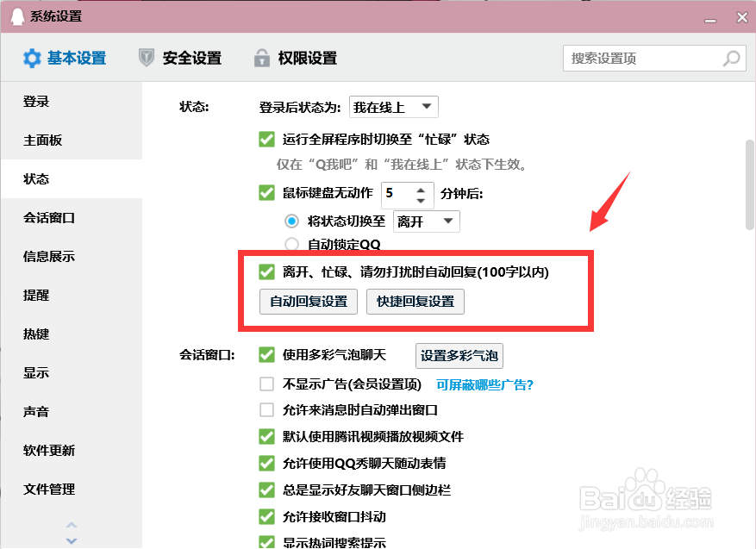
Task: Click the gear icon beside 基本设置
Action: pos(32,58)
